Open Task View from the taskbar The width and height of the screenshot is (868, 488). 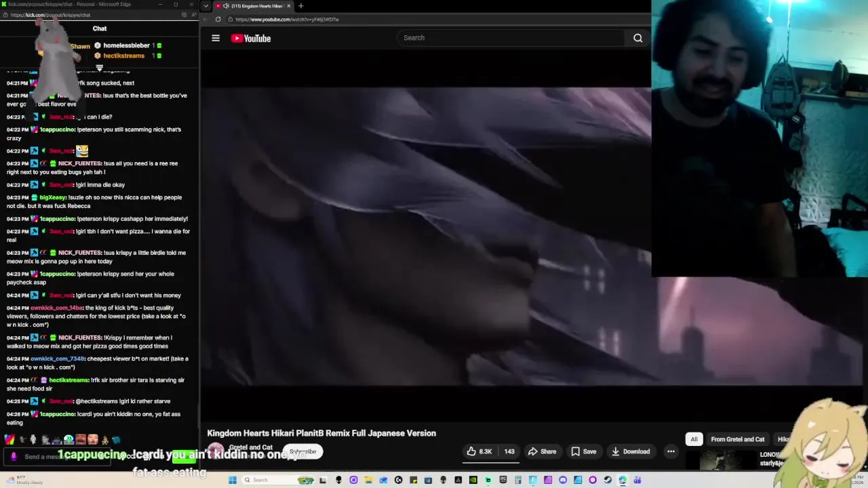322,480
